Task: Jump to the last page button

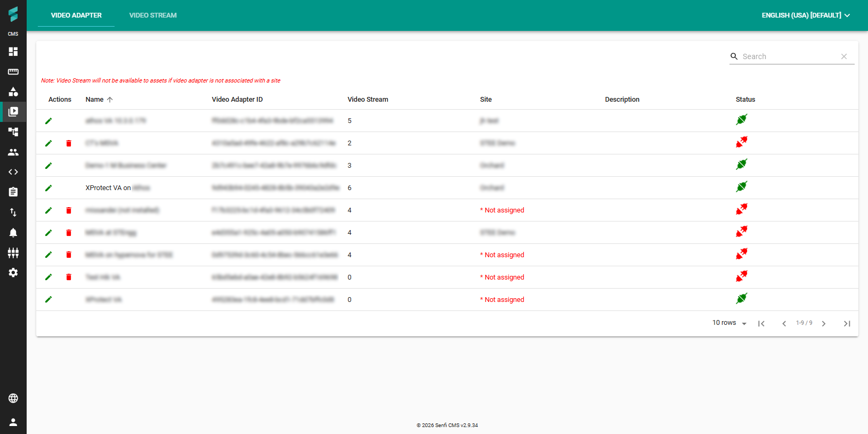Action: [x=847, y=324]
